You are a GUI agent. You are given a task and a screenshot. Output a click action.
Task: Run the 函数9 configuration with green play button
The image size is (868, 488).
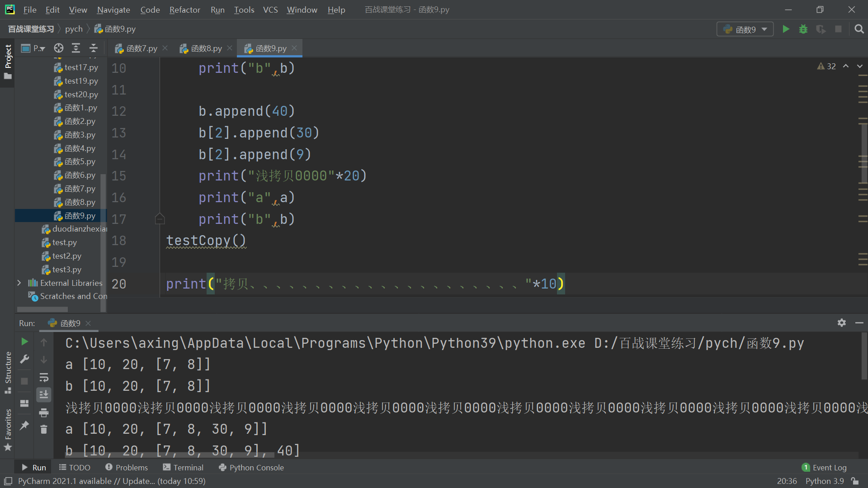coord(786,29)
